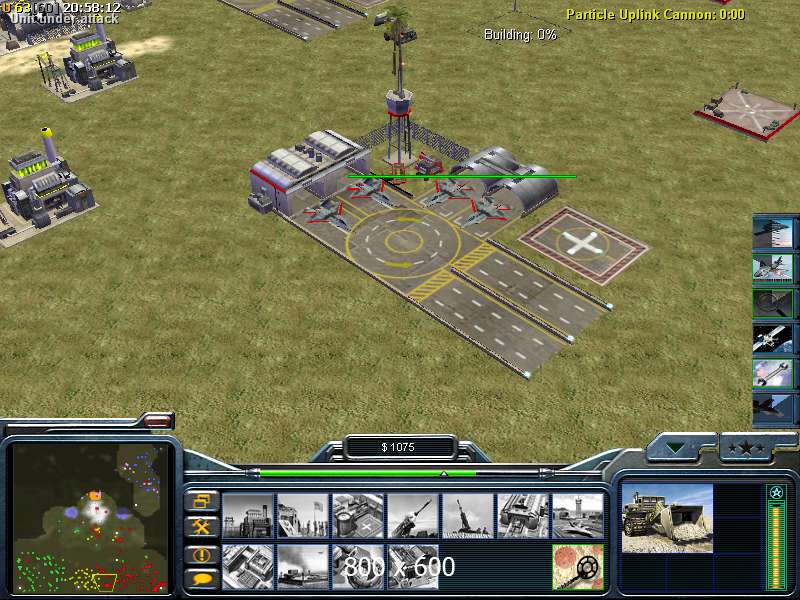This screenshot has width=800, height=600.
Task: Pick the Fire Base cannon build icon
Action: (x=468, y=515)
